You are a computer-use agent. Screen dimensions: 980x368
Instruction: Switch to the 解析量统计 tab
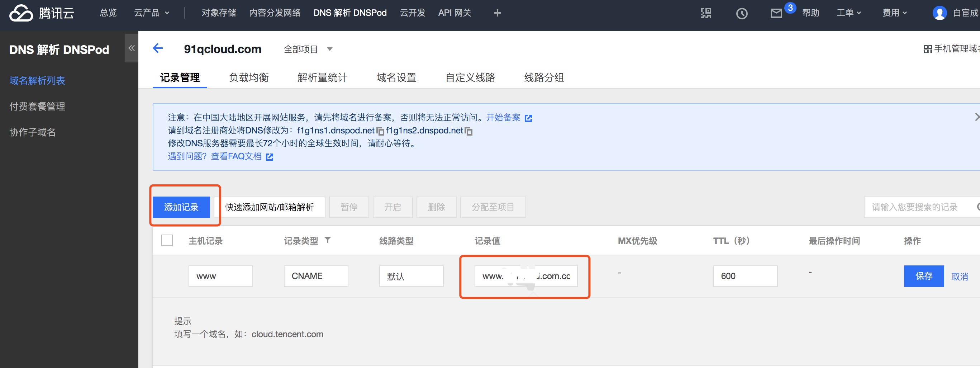(x=322, y=77)
